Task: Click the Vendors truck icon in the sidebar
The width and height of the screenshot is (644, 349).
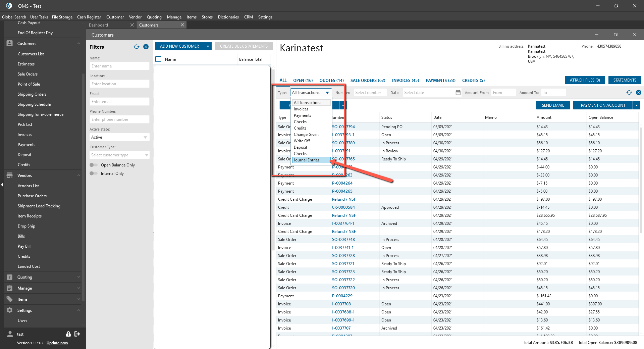Action: coord(10,176)
